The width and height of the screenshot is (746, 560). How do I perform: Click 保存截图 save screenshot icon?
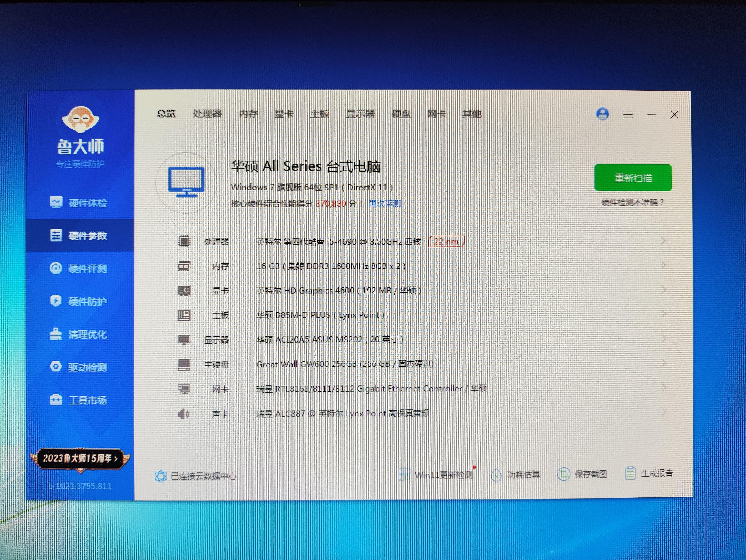coord(564,474)
